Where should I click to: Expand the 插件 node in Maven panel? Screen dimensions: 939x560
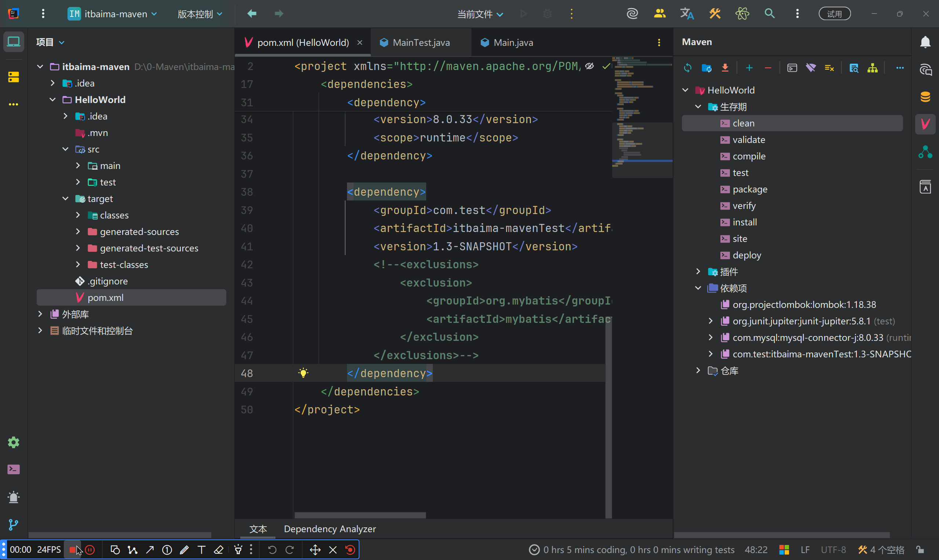pyautogui.click(x=698, y=272)
